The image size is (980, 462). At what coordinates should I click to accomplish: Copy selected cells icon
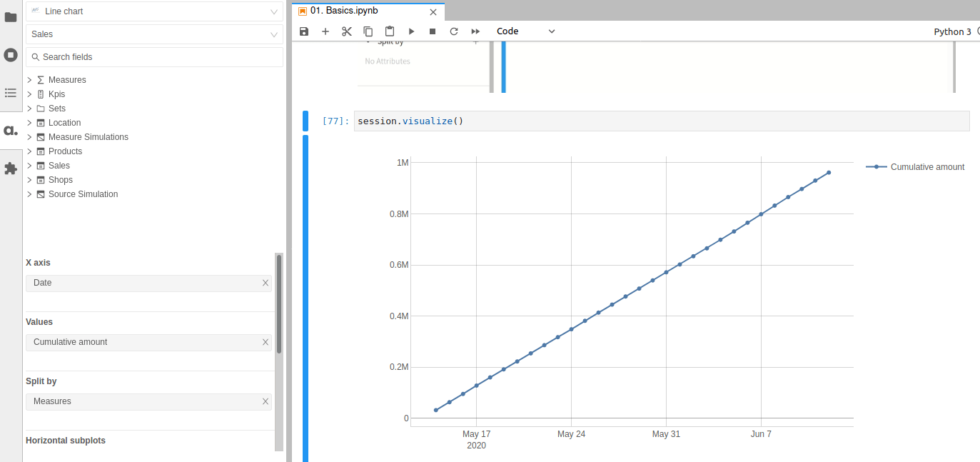(368, 31)
